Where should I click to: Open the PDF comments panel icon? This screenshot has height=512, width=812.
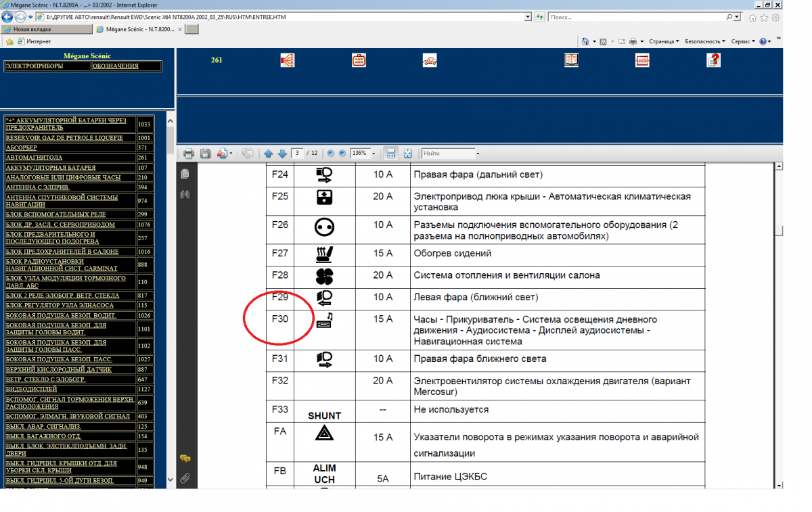click(185, 459)
